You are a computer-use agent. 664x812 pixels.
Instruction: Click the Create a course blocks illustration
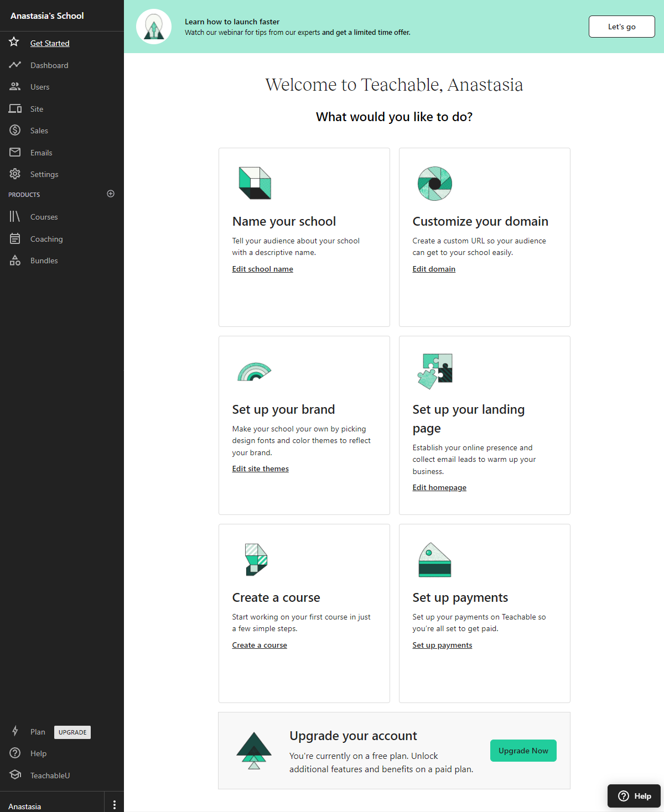tap(256, 559)
